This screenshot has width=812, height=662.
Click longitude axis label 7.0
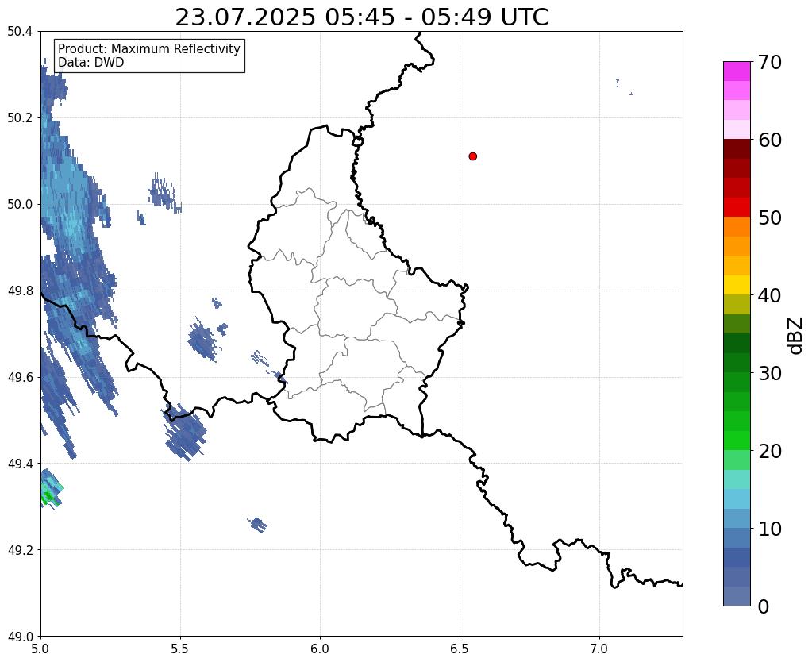click(599, 649)
